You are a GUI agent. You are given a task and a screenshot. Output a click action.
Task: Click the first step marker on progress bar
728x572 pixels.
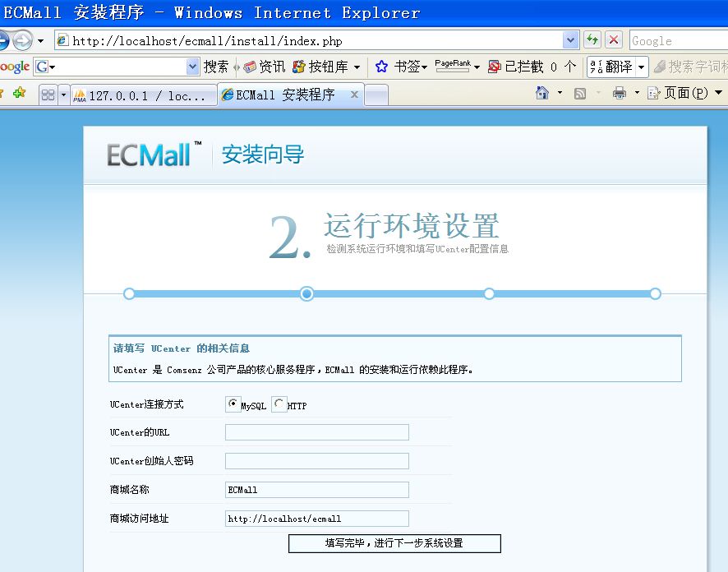pos(129,293)
